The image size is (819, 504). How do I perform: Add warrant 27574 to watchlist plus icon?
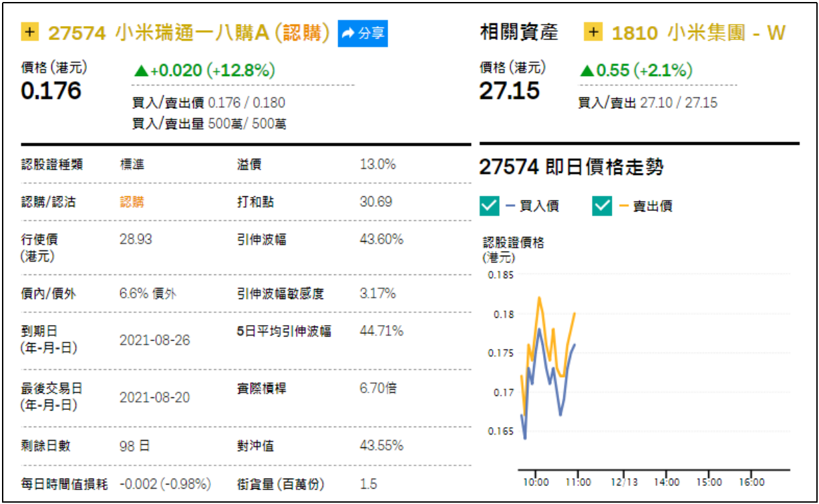coord(30,33)
